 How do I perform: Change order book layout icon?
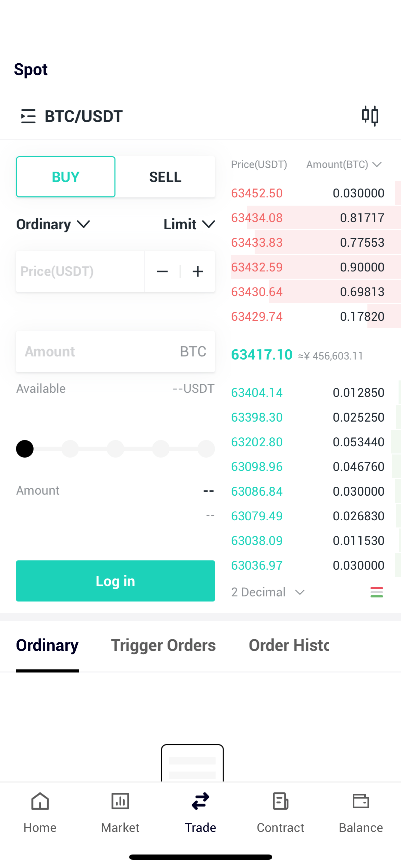click(x=376, y=592)
